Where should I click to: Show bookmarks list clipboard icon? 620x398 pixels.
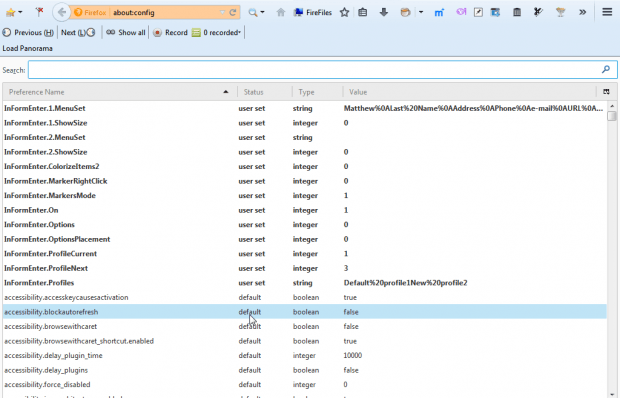click(x=362, y=13)
